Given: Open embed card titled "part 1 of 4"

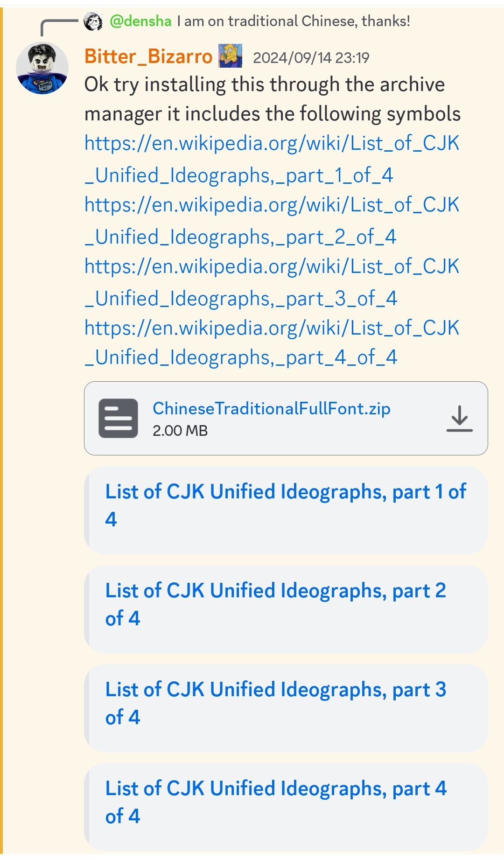Looking at the screenshot, I should 286,505.
